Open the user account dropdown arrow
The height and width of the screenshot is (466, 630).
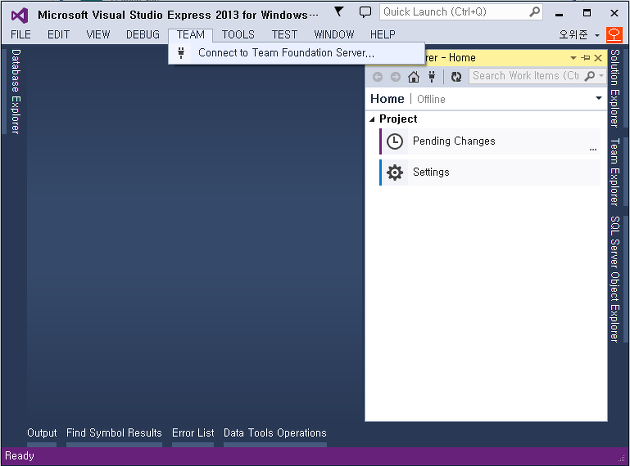(x=597, y=35)
